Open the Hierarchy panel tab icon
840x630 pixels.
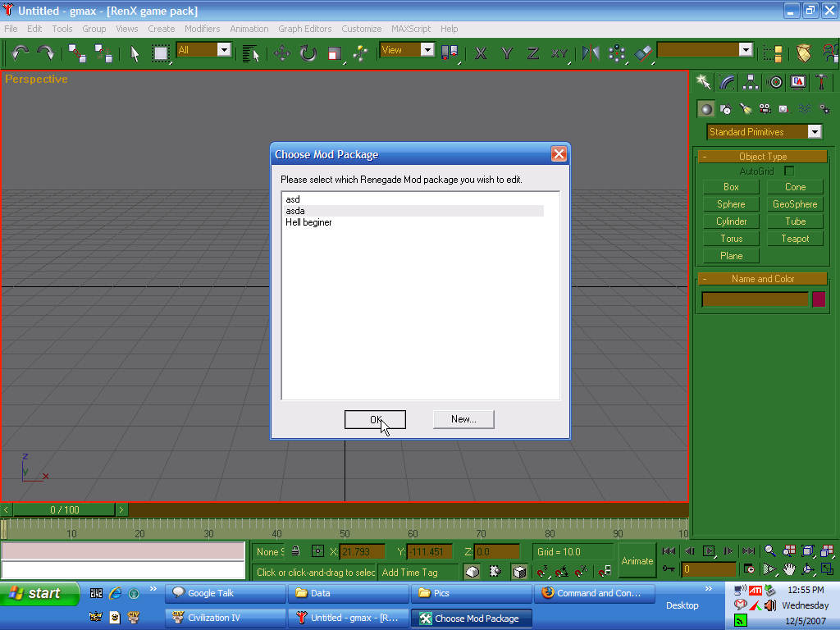[751, 82]
